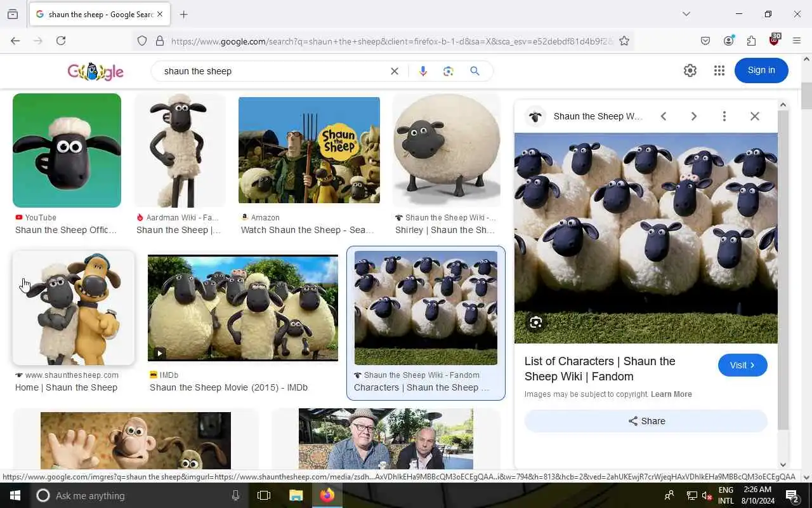
Task: Show previous image in preview panel
Action: coord(664,116)
